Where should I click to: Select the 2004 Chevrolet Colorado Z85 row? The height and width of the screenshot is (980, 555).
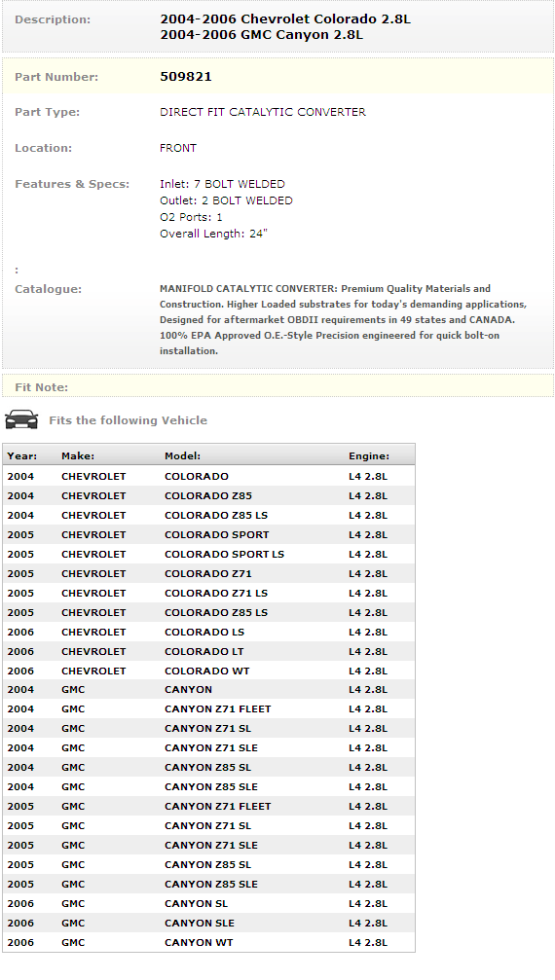pos(208,495)
